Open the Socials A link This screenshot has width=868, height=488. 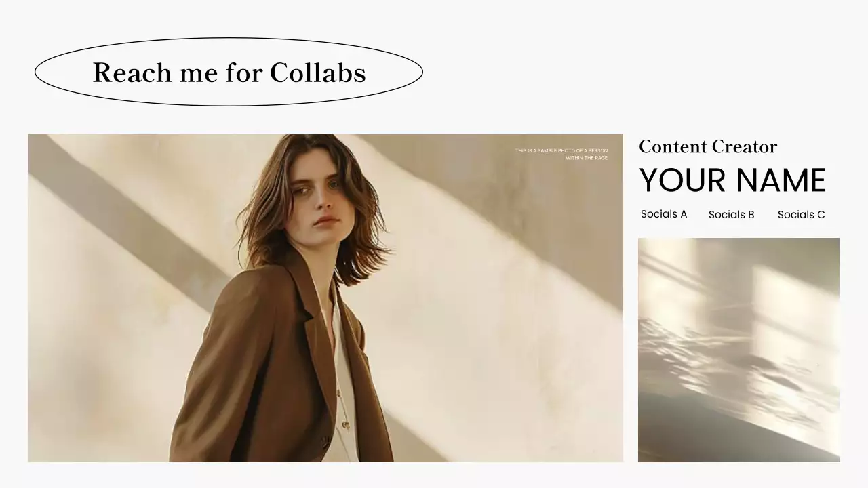(664, 214)
